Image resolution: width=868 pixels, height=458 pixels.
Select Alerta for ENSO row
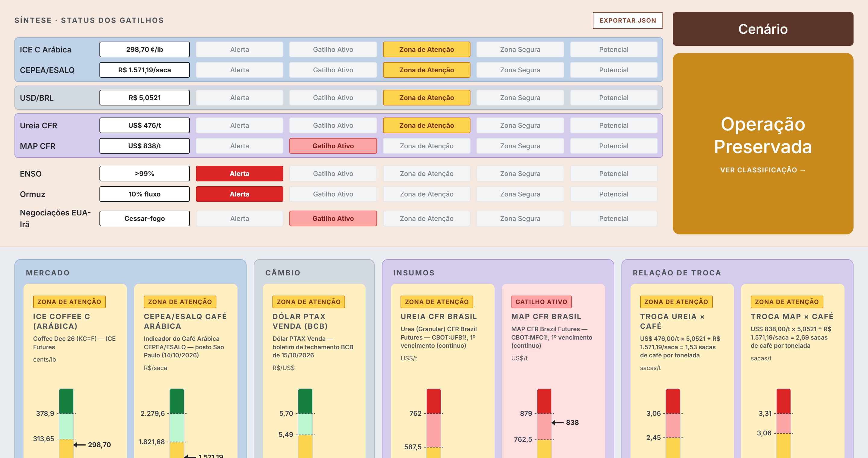pos(240,174)
